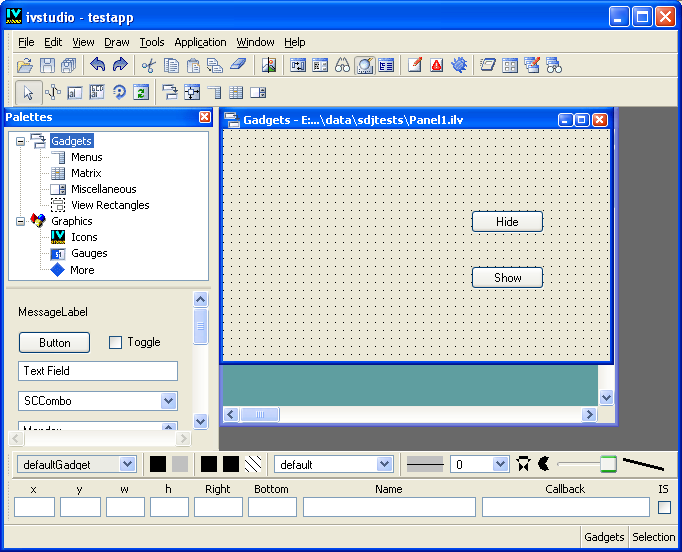
Task: Tick the IS checkbox
Action: click(x=664, y=508)
